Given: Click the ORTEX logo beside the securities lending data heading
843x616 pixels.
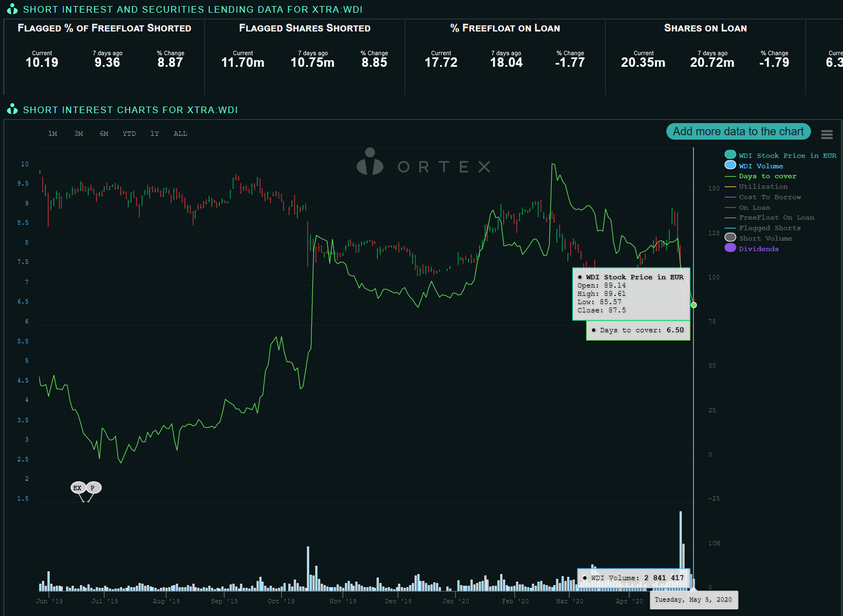Looking at the screenshot, I should 12,9.
